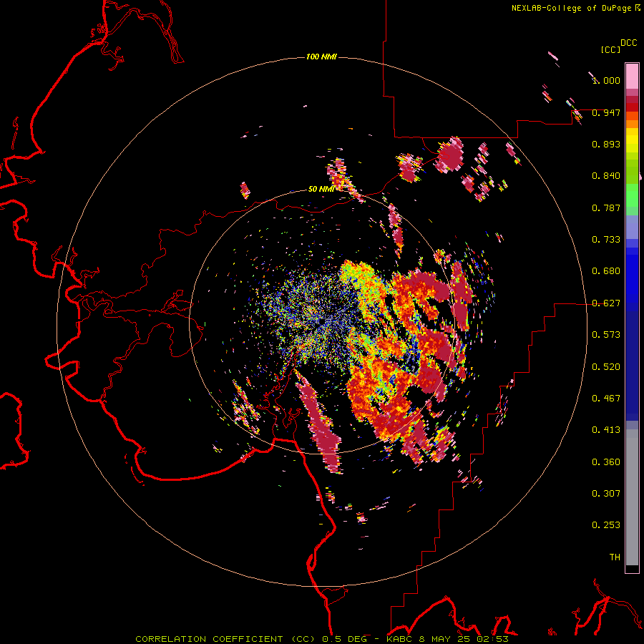Click the 0.680 legend value
This screenshot has width=644, height=644.
pos(606,271)
